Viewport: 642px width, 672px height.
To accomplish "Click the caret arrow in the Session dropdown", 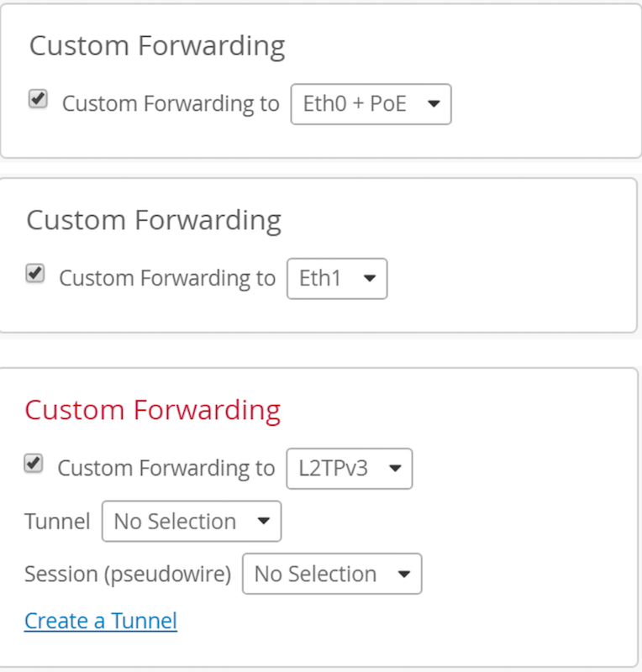I will (x=404, y=575).
